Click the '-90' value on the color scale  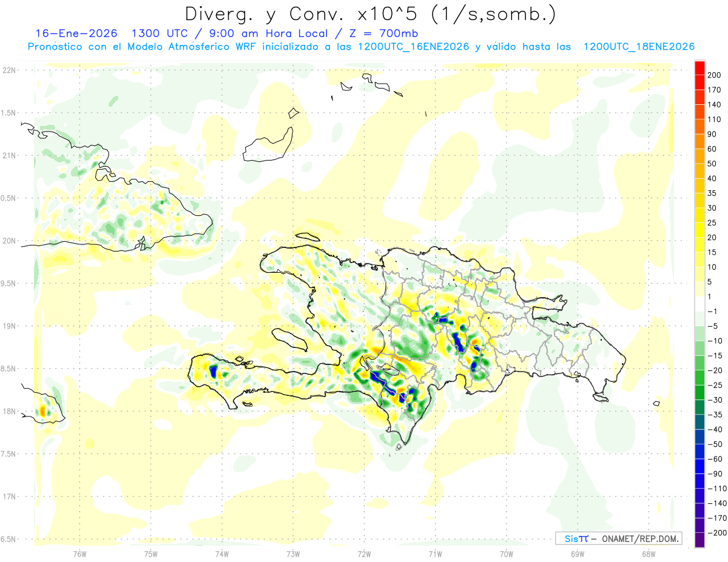[x=716, y=473]
